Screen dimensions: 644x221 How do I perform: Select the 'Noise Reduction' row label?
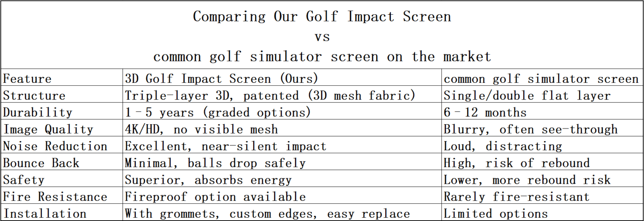click(55, 146)
